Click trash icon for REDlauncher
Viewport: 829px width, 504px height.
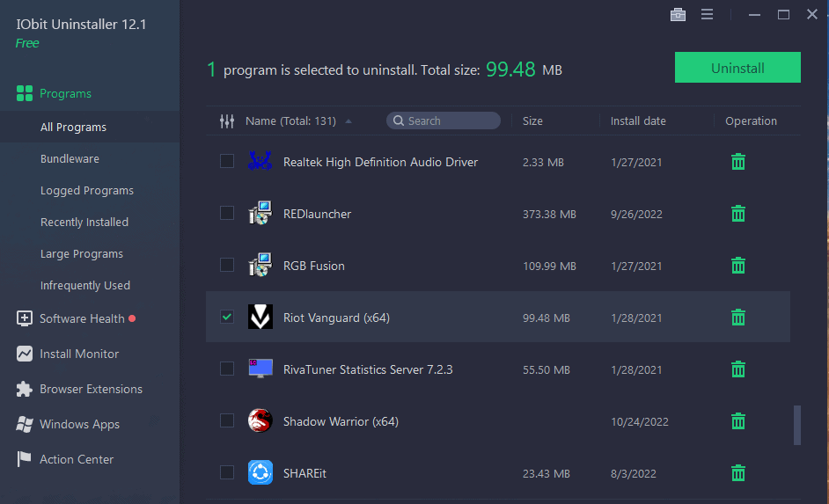(738, 214)
